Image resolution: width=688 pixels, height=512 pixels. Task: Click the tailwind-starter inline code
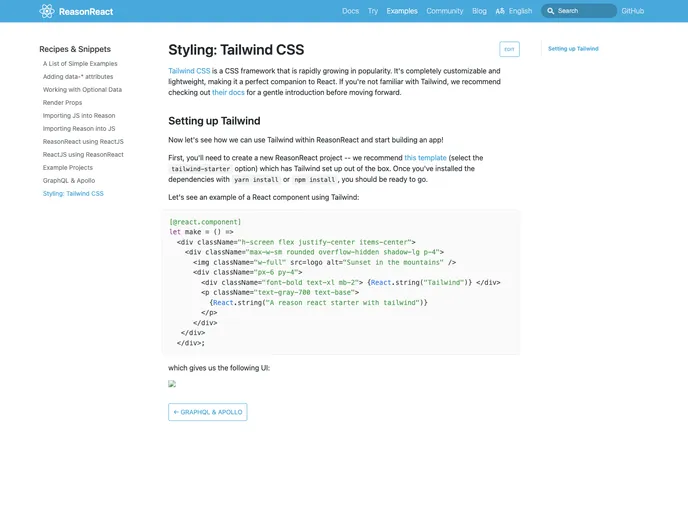[x=201, y=169]
